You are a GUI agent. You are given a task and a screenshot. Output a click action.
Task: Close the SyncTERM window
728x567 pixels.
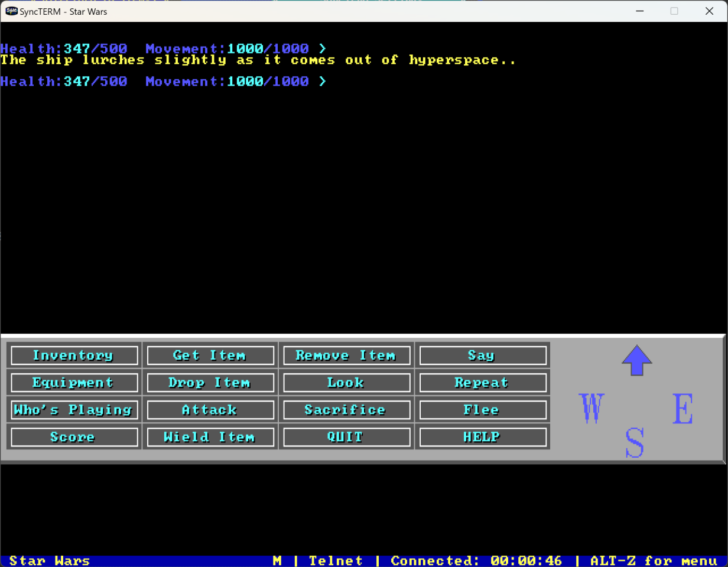[709, 11]
